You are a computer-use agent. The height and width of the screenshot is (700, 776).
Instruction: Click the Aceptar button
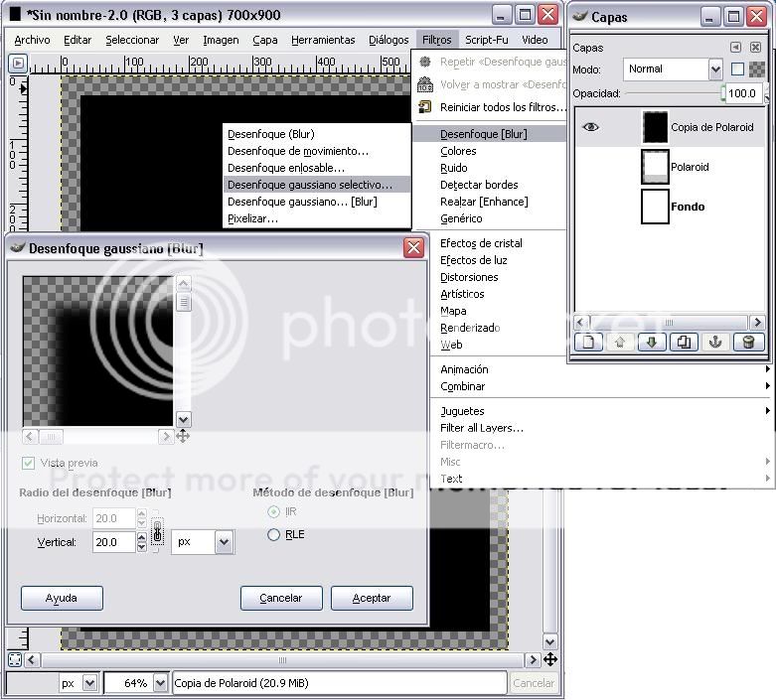[372, 598]
